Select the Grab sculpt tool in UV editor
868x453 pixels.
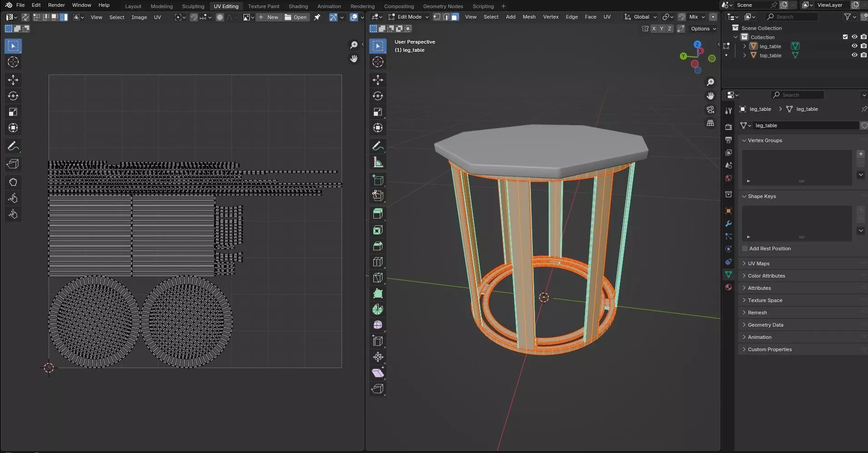tap(13, 182)
